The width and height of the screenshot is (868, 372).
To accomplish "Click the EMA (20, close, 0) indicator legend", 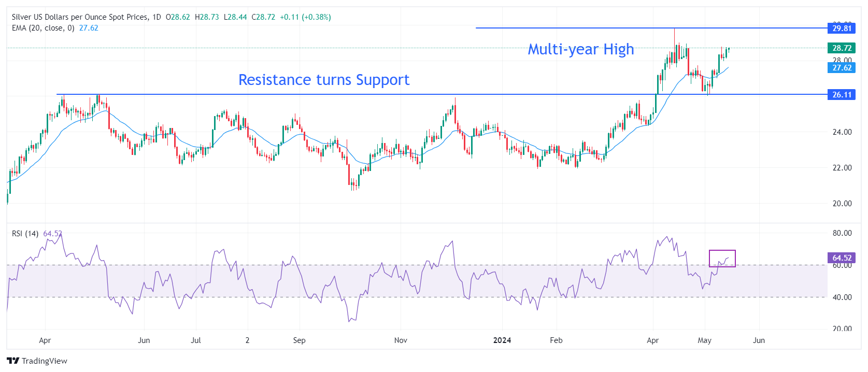I will pyautogui.click(x=43, y=28).
